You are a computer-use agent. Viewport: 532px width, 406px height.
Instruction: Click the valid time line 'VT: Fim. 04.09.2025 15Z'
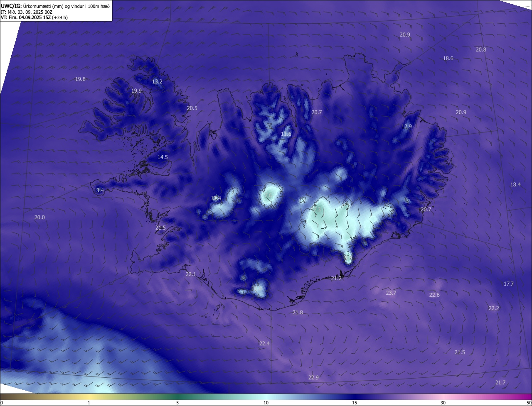click(25, 18)
